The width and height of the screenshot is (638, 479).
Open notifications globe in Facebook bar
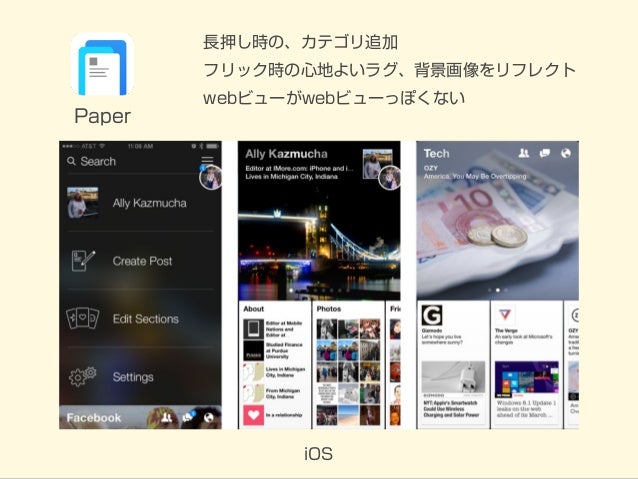click(x=209, y=418)
